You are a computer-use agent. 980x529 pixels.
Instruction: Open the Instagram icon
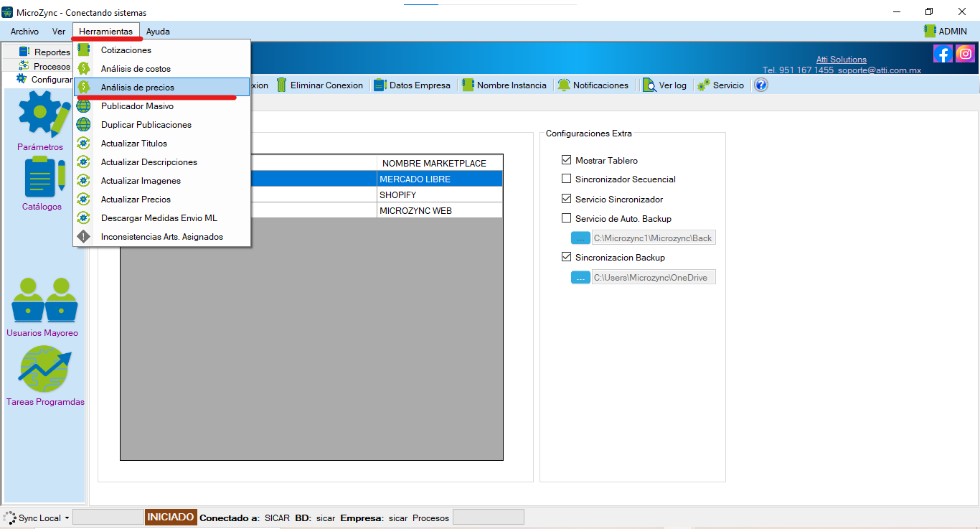click(966, 53)
